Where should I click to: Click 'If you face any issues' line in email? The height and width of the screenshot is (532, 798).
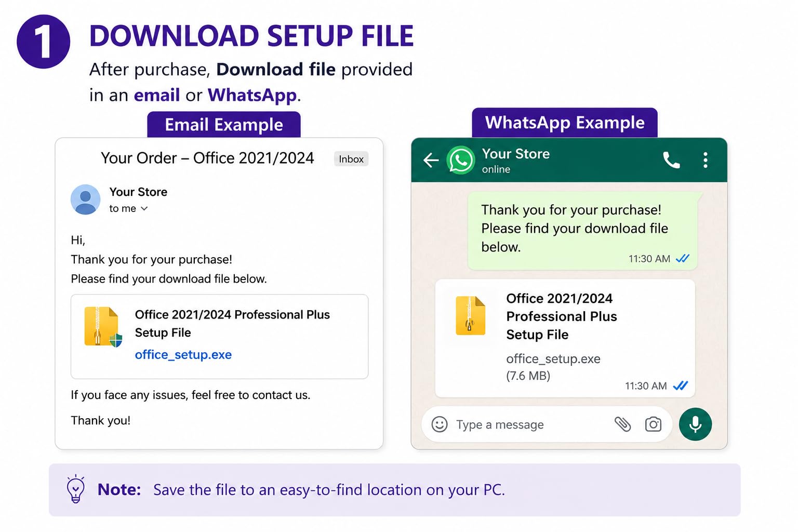(x=191, y=395)
